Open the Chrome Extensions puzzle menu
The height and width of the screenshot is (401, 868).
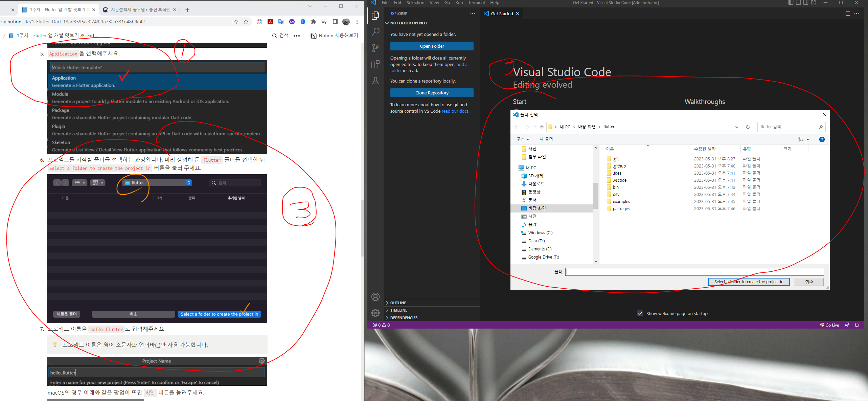tap(314, 22)
